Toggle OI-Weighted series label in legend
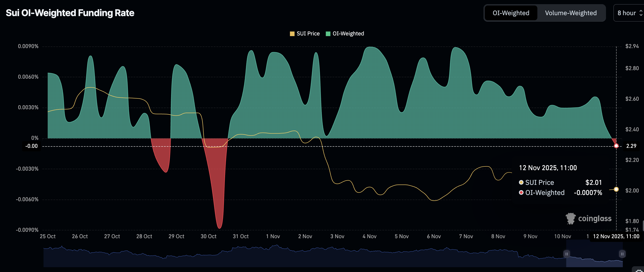Image resolution: width=644 pixels, height=272 pixels. (x=348, y=34)
